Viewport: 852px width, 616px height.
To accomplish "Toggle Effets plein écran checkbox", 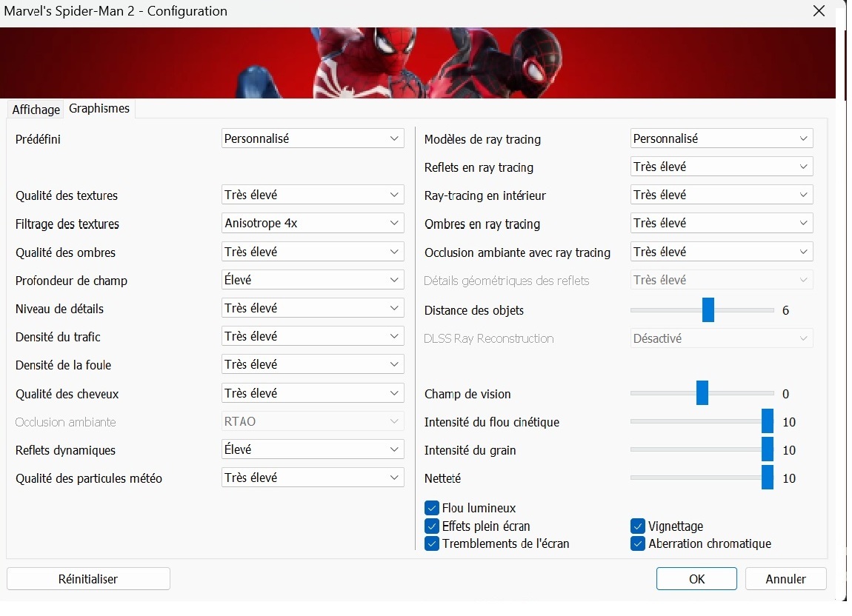I will click(431, 526).
